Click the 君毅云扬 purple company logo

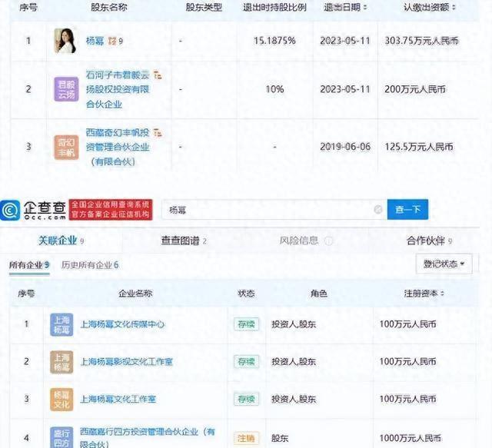click(x=65, y=90)
